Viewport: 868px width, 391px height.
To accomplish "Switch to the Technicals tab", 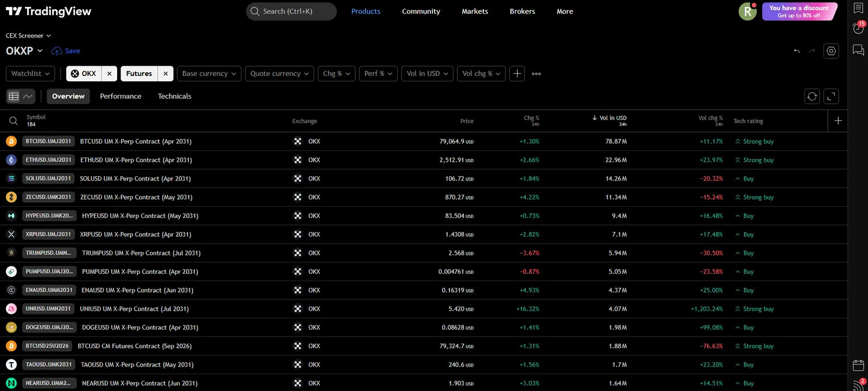I will coord(175,97).
